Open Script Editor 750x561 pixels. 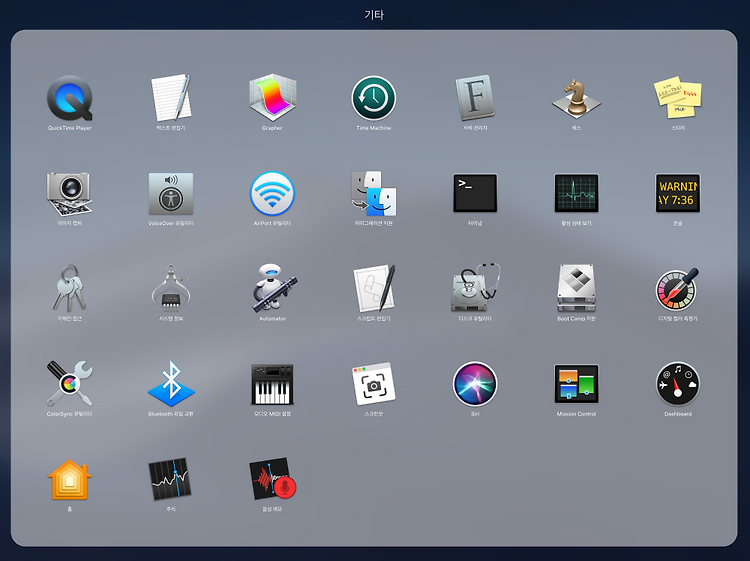click(x=375, y=287)
